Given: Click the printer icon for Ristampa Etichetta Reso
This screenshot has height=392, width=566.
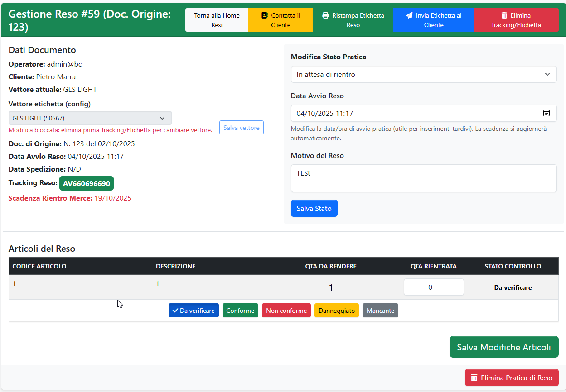Looking at the screenshot, I should pyautogui.click(x=325, y=15).
